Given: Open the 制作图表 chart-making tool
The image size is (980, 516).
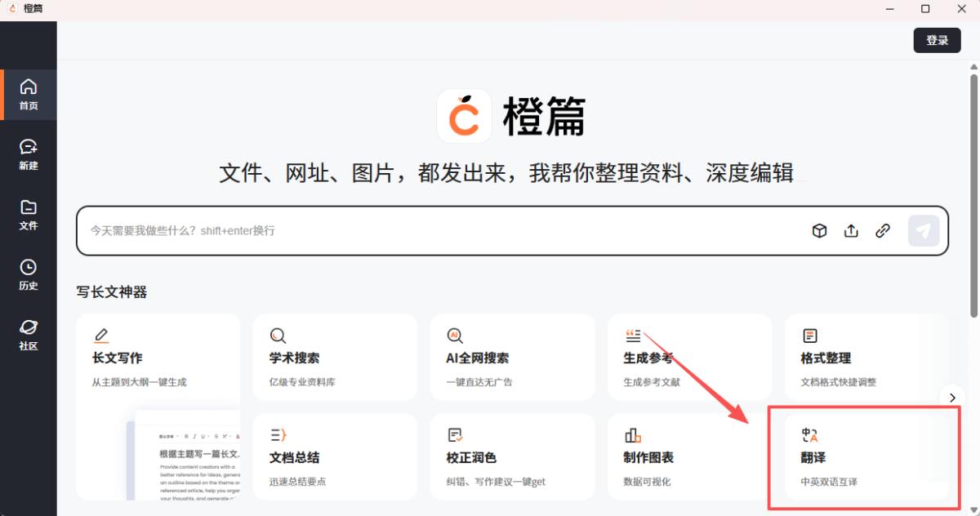Looking at the screenshot, I should pos(689,457).
